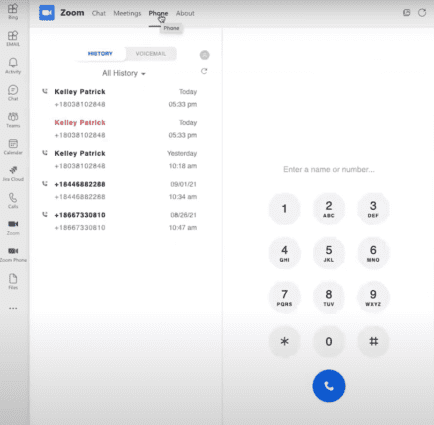Click call icon beside +18446882268
This screenshot has width=434, height=425.
point(45,184)
